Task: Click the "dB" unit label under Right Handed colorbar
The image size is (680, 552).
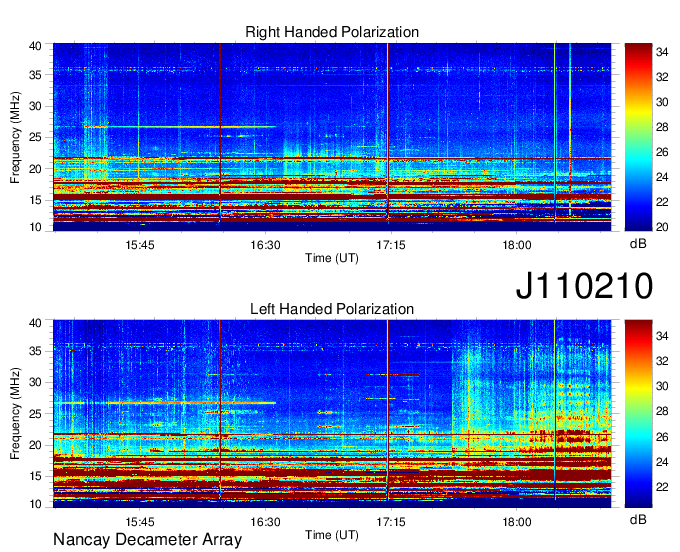Action: (x=638, y=244)
